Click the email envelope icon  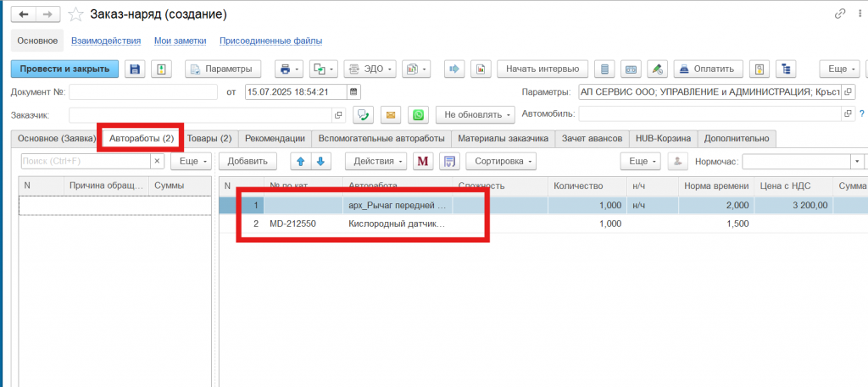391,114
